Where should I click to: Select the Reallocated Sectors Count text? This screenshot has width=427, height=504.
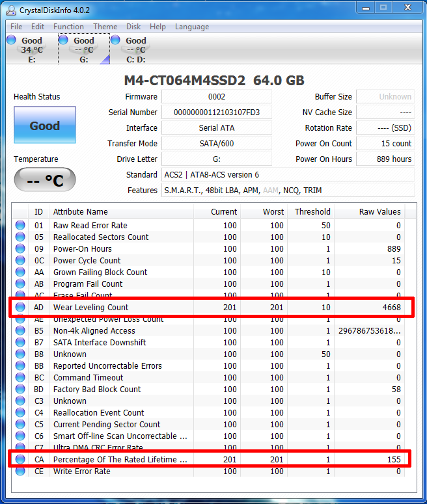(x=101, y=237)
